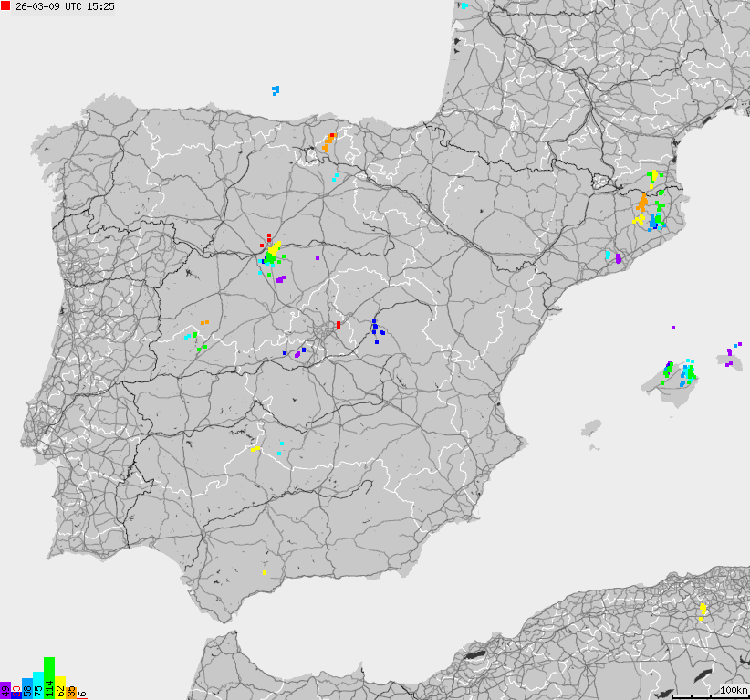Image resolution: width=750 pixels, height=700 pixels.
Task: Click the blue strike cluster in central Spain
Action: [375, 329]
